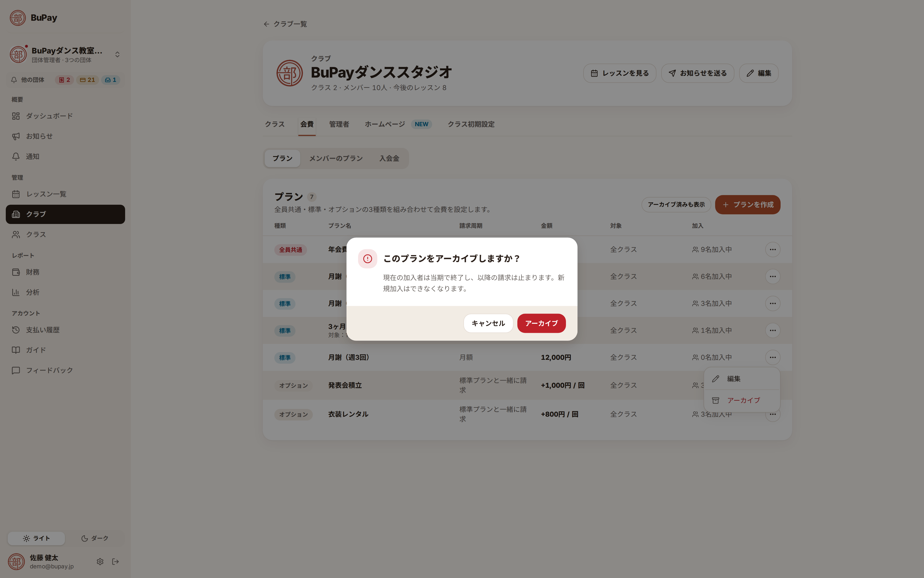Select メンバーのプラン segment
This screenshot has height=578, width=924.
(x=336, y=158)
